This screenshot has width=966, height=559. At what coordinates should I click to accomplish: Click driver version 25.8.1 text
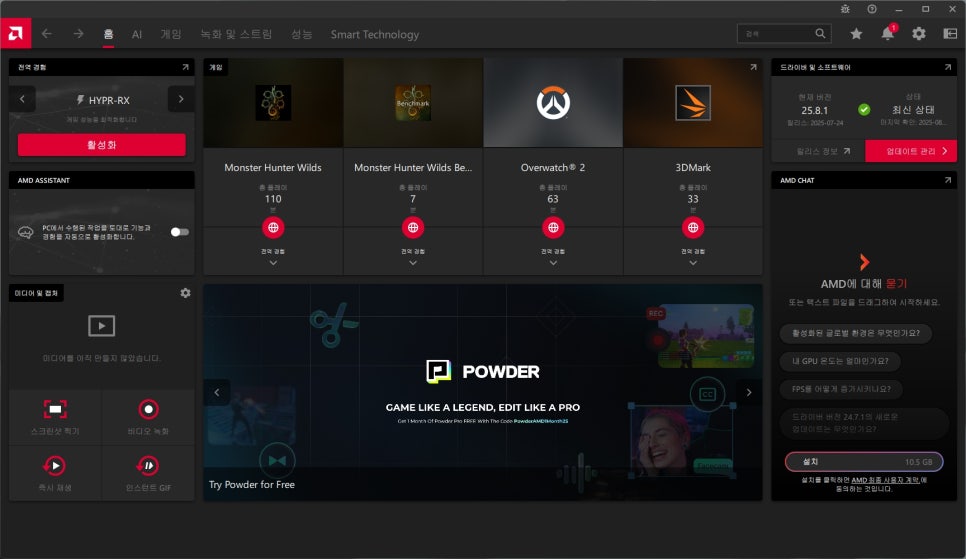click(x=814, y=110)
